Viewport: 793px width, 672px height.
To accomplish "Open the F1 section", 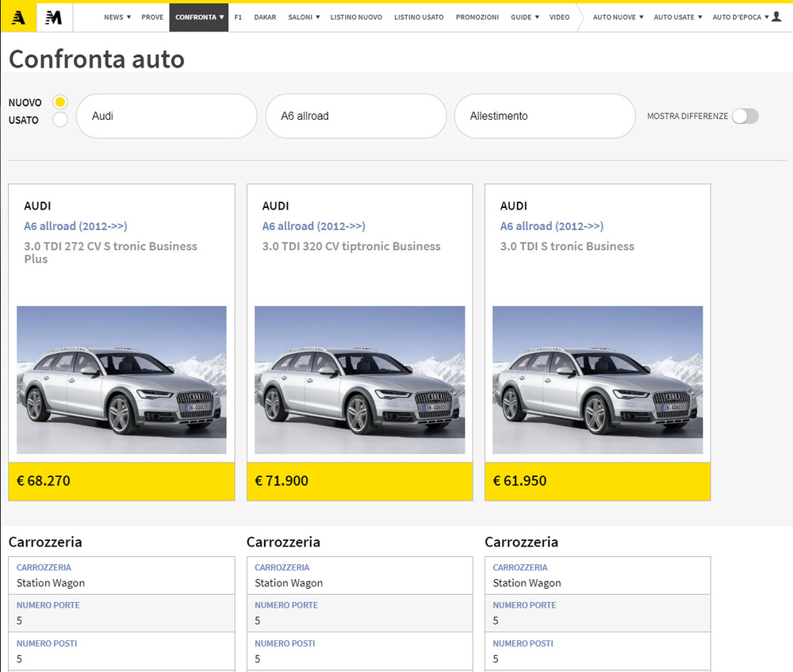I will tap(238, 17).
